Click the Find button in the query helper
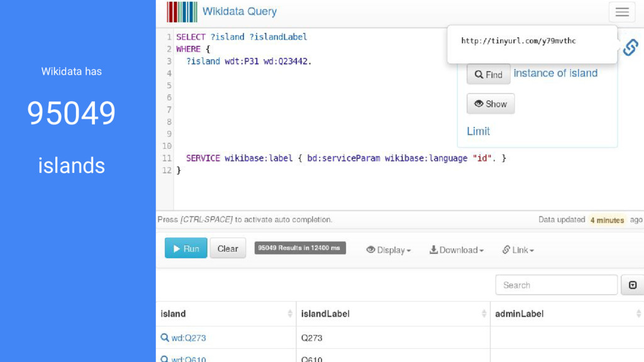This screenshot has width=644, height=362. point(488,74)
